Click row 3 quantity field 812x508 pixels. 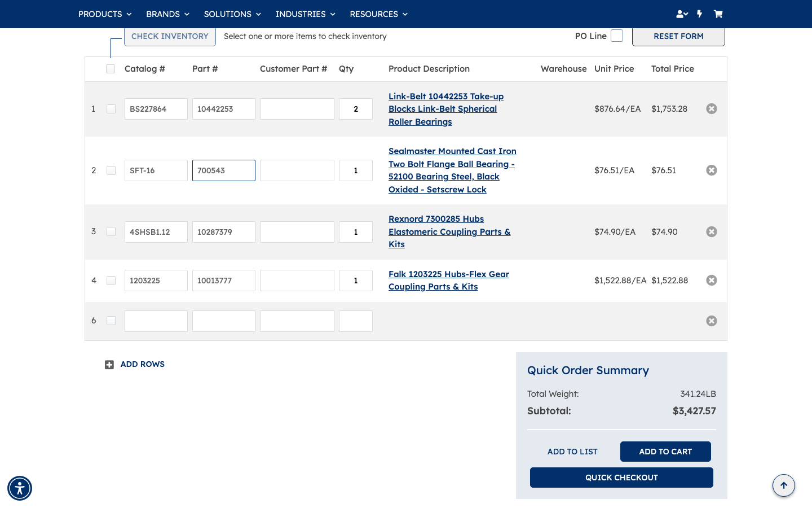tap(356, 232)
